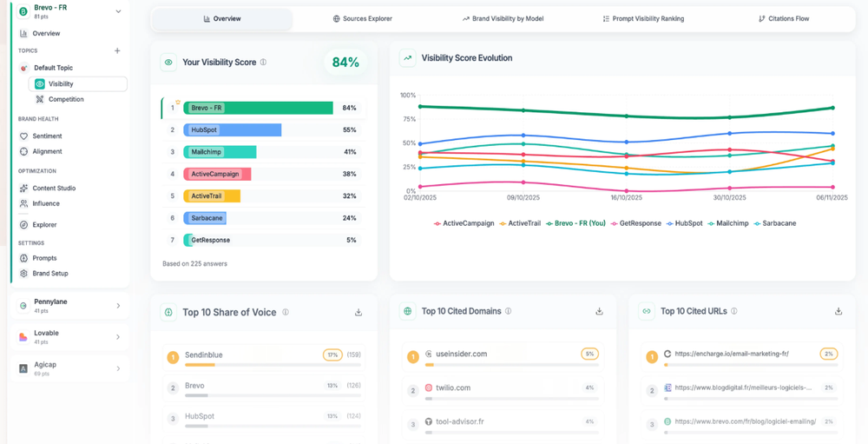Toggle HubSpot series in chart legend
This screenshot has width=868, height=444.
684,222
